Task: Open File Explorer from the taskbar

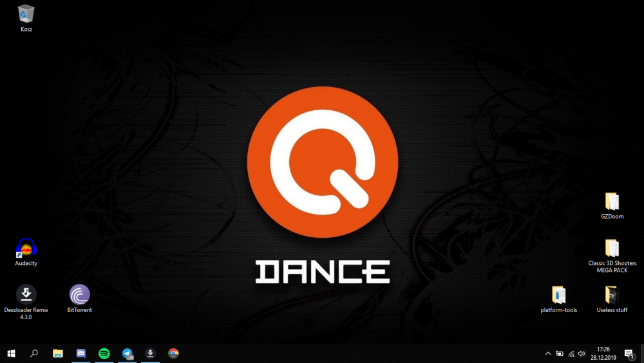Action: (58, 353)
